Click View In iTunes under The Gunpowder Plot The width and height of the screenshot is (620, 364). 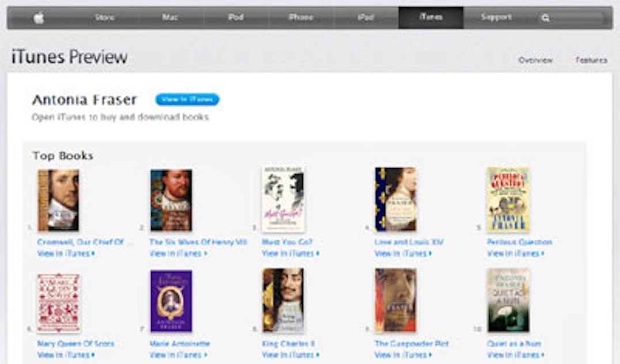coord(403,355)
